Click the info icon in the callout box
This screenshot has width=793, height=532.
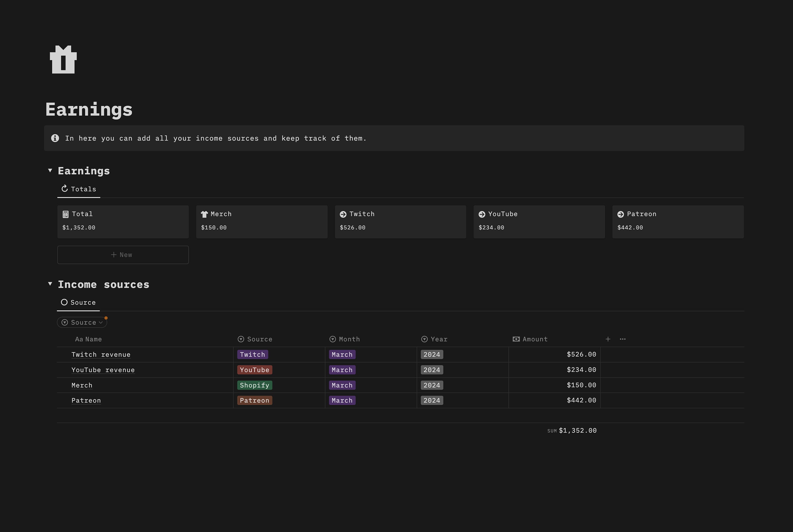click(x=55, y=138)
